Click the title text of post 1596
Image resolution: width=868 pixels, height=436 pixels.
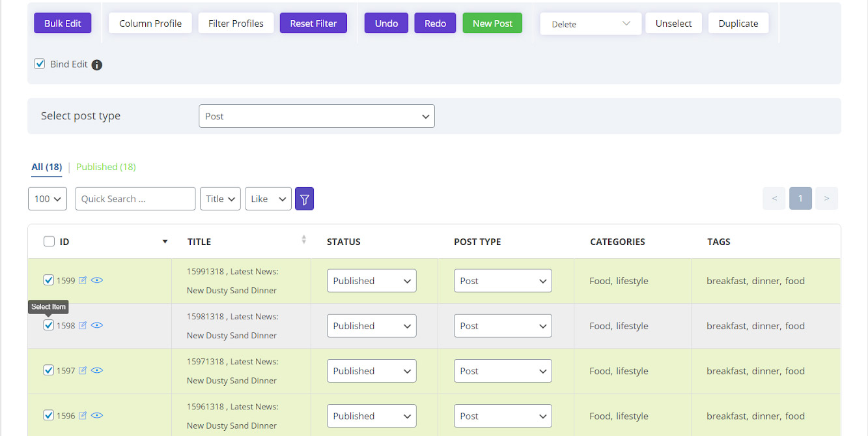coord(232,416)
